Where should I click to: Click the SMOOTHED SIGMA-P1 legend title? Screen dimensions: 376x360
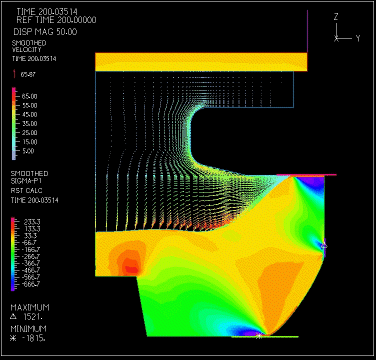coord(29,177)
